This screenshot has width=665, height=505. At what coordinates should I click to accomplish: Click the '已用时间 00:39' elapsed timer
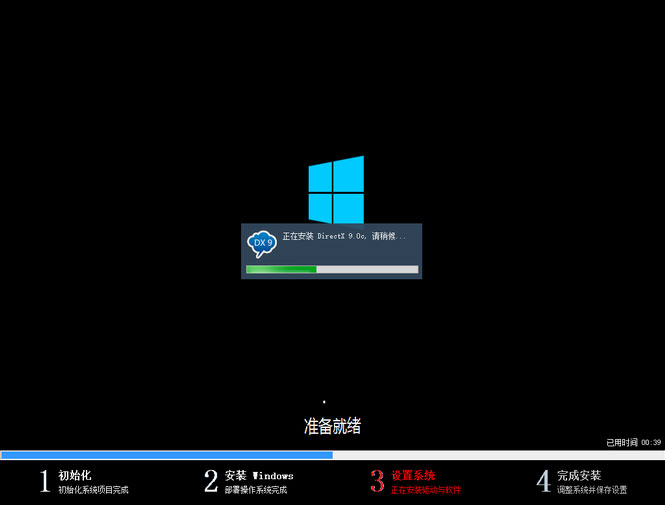tap(634, 442)
